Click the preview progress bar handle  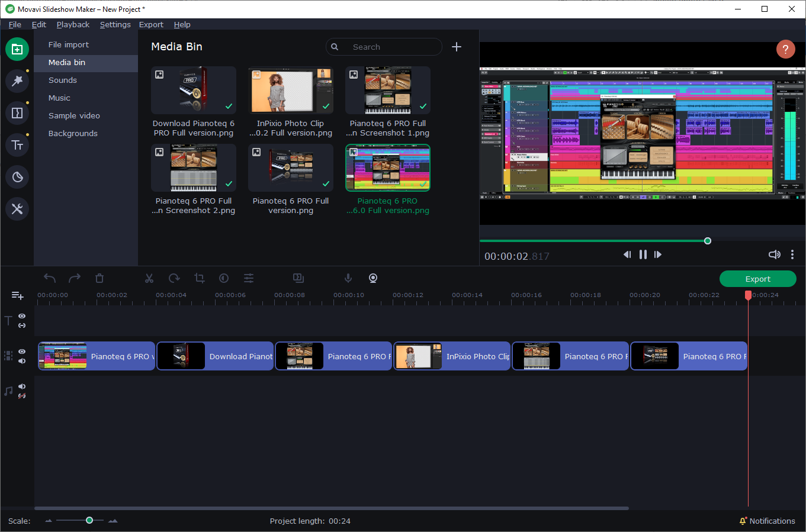(708, 241)
